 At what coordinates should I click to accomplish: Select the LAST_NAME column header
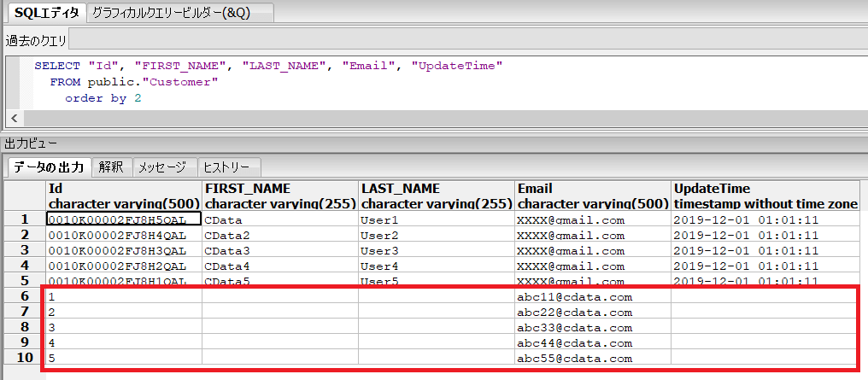click(437, 196)
